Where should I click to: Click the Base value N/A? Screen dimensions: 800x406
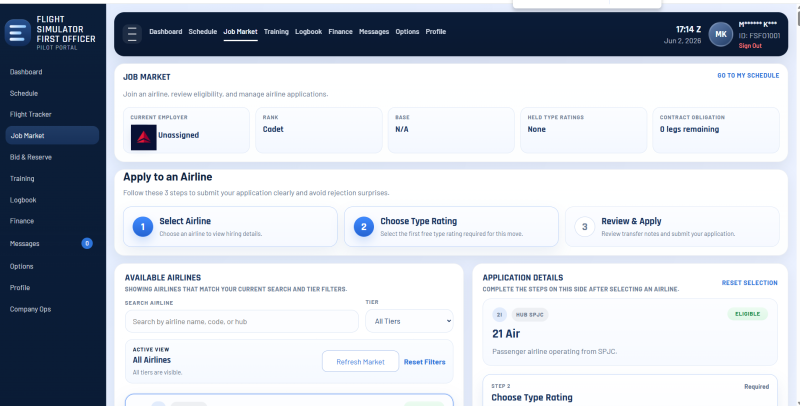point(402,129)
